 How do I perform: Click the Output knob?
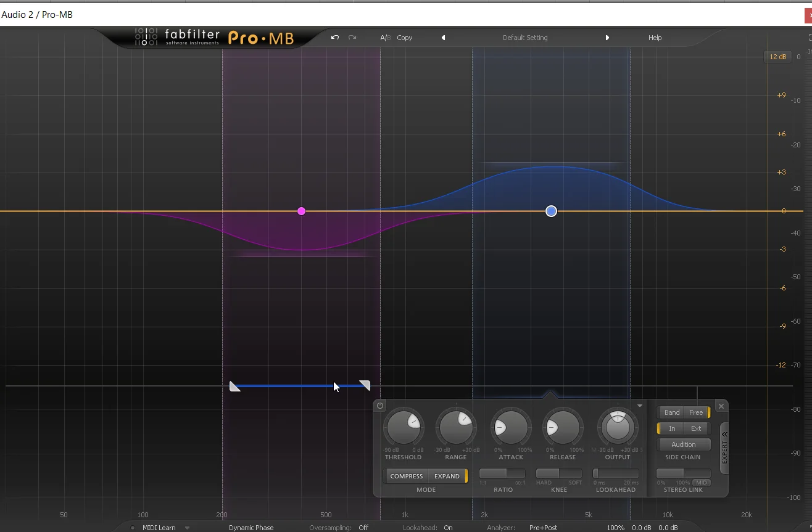pos(618,427)
